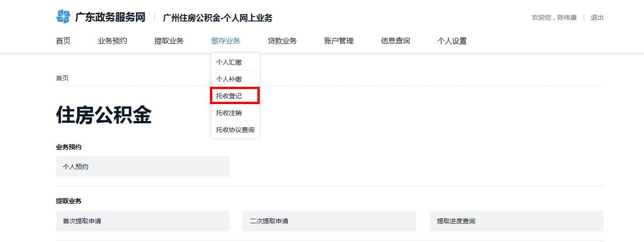Viewport: 644px width, 242px height.
Task: Choose 托收登记 in the dropdown menu
Action: click(229, 96)
